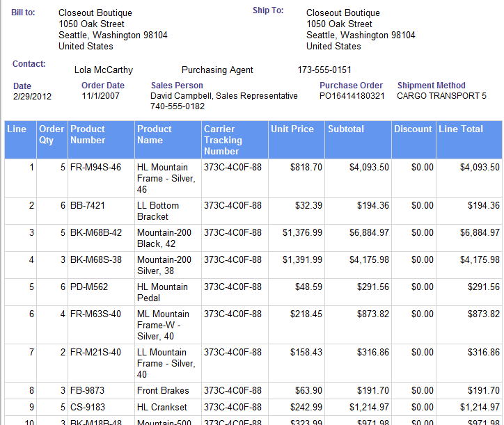Click line total $4,093.50
Viewport: 504px width, 425px height.
tap(480, 168)
